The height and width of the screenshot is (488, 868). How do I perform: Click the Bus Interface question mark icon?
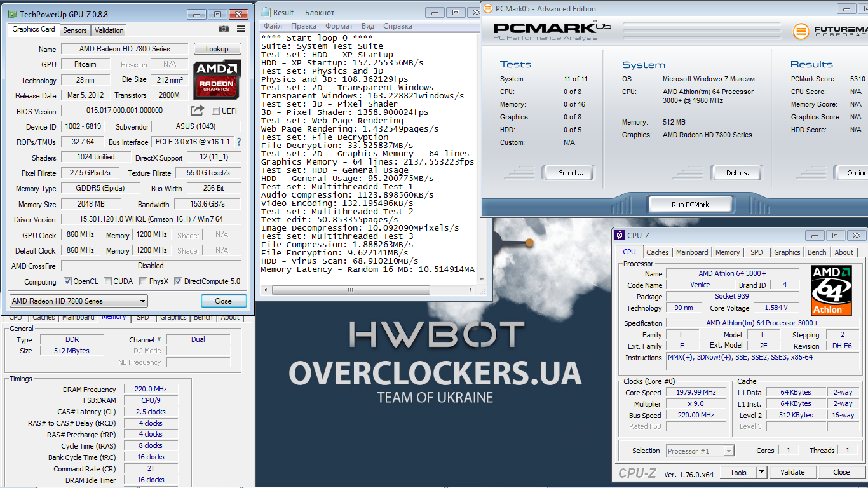click(239, 142)
